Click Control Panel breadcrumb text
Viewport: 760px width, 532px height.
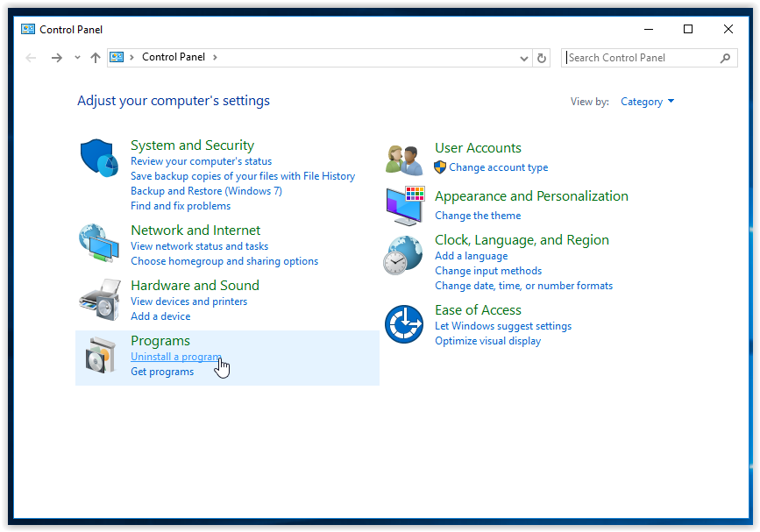pyautogui.click(x=174, y=57)
